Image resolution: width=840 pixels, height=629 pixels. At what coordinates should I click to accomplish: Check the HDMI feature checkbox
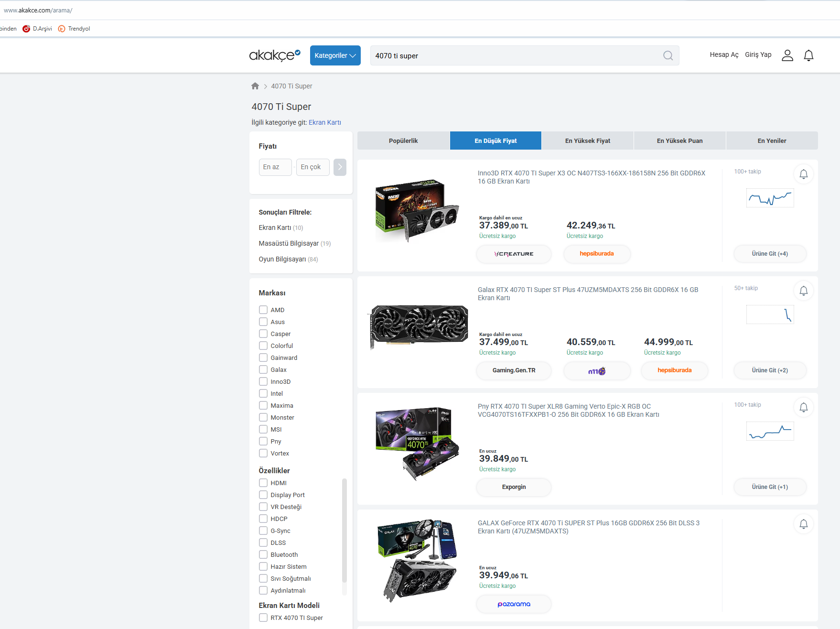pos(263,483)
